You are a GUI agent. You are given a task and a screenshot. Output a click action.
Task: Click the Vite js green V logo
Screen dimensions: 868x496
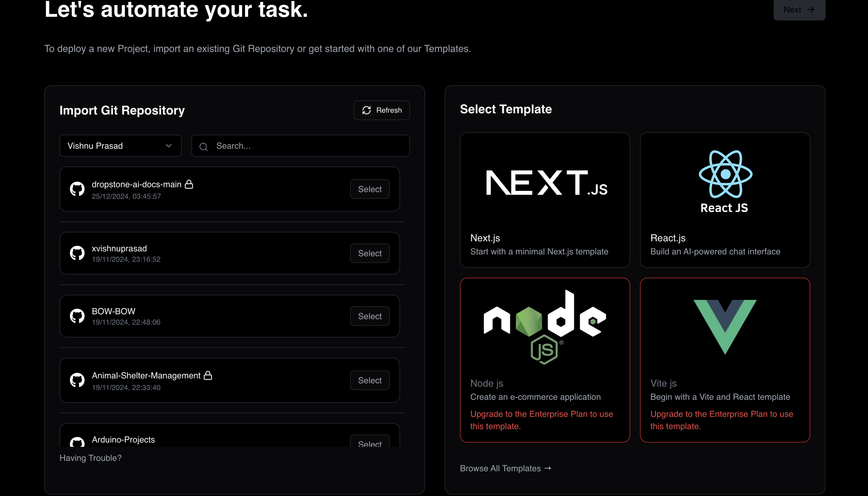[x=725, y=327]
